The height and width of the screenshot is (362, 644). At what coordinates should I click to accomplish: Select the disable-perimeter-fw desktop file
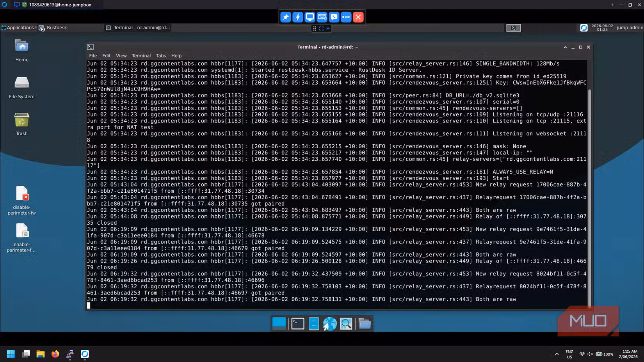[x=22, y=201]
